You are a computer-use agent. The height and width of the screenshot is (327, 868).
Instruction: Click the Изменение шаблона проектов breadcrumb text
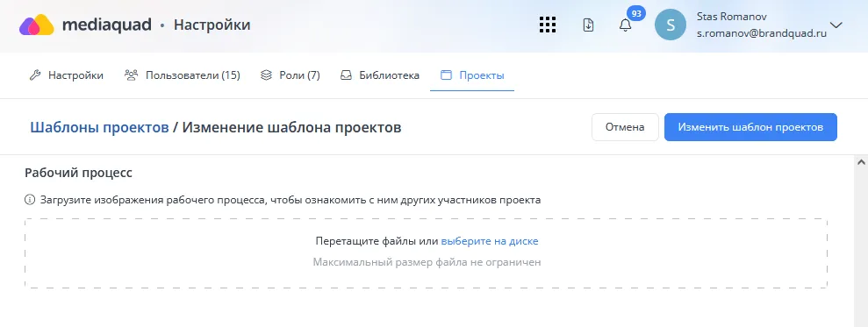[291, 128]
